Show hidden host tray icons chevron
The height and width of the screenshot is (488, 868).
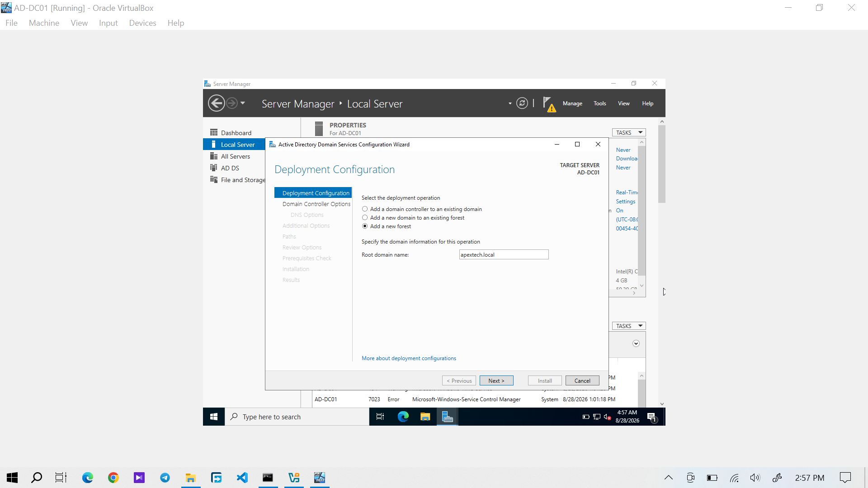tap(669, 478)
